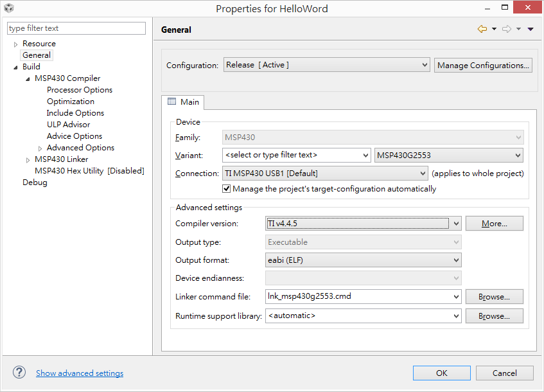Click the yellow back navigation arrow
Screen dimensions: 544x392
click(482, 29)
